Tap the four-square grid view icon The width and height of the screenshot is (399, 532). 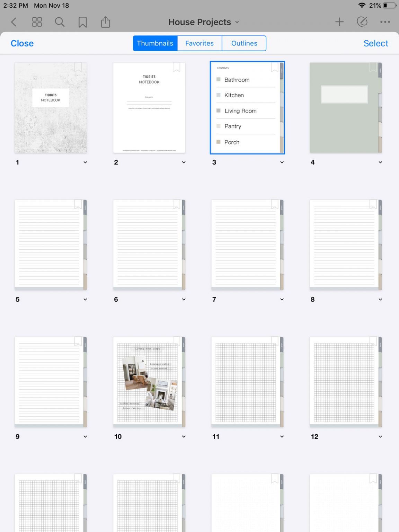tap(37, 22)
